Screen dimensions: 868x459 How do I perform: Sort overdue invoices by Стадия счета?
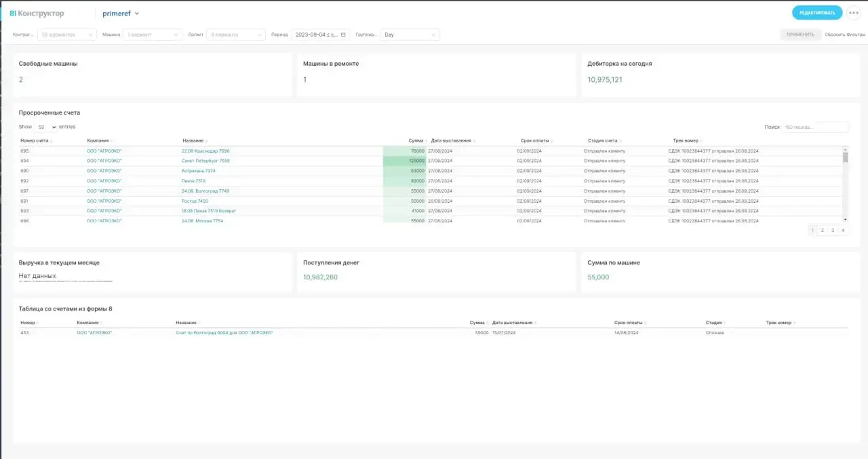click(604, 140)
